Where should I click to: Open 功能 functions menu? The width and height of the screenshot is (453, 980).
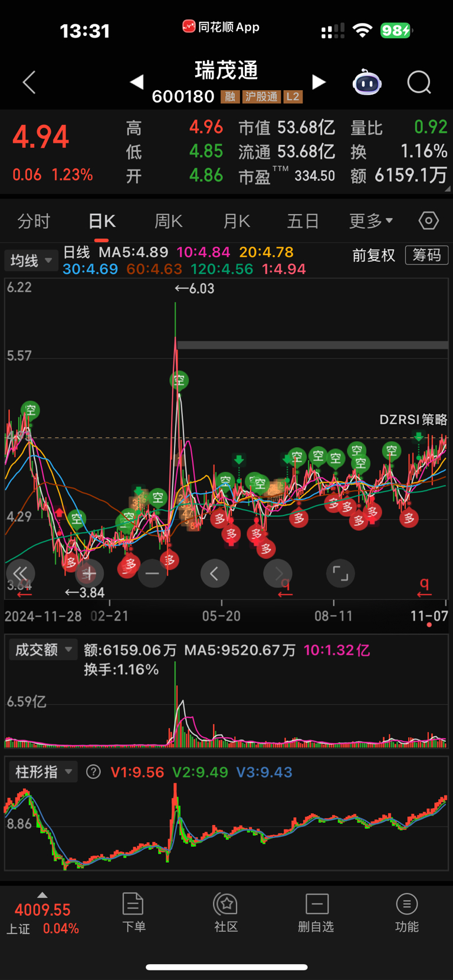click(407, 912)
